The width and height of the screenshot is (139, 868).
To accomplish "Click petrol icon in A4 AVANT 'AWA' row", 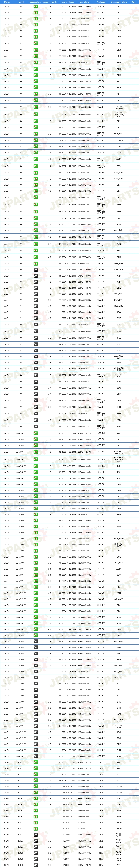I will (x=36, y=527).
